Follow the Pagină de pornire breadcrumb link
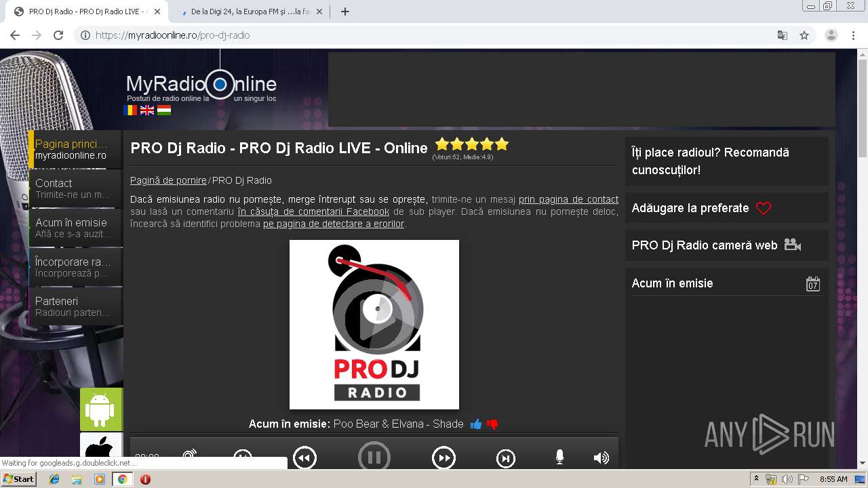Screen dimensions: 868x488 pyautogui.click(x=168, y=180)
